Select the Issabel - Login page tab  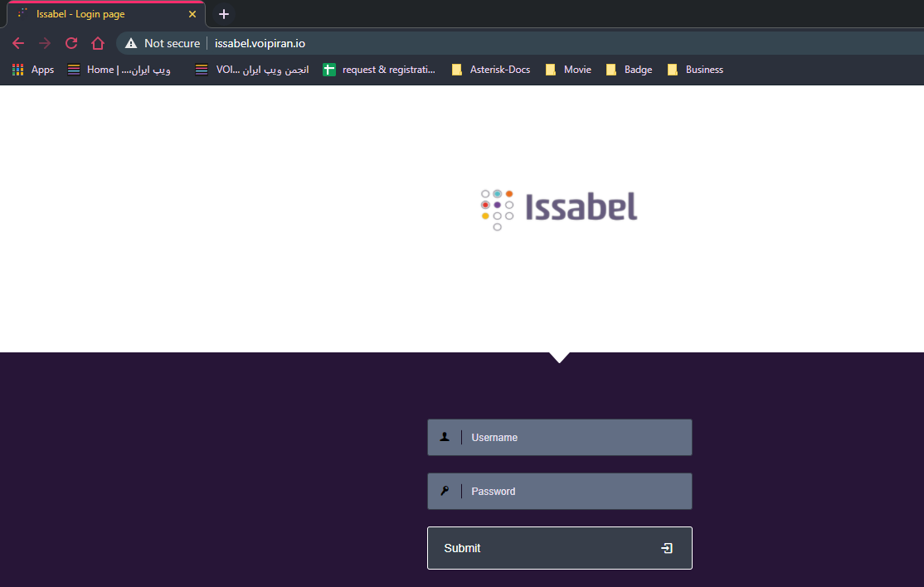(106, 14)
